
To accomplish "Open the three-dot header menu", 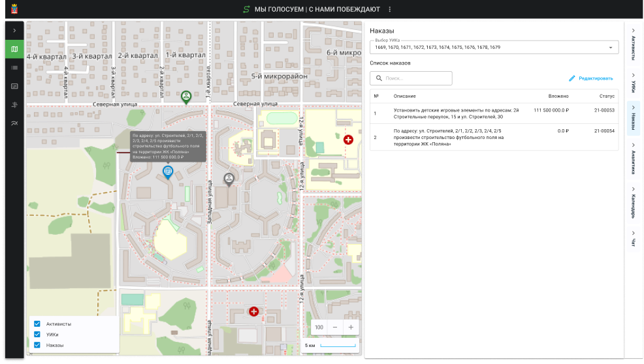I will pyautogui.click(x=390, y=9).
